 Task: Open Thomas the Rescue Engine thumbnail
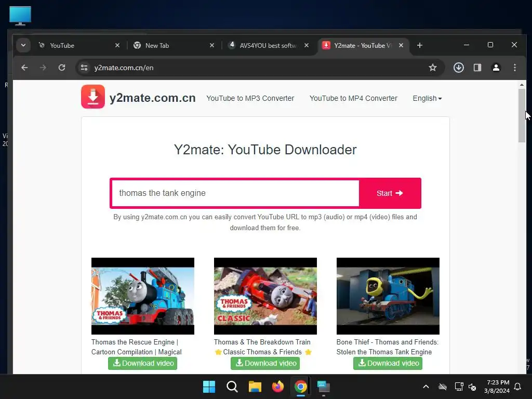coord(143,296)
